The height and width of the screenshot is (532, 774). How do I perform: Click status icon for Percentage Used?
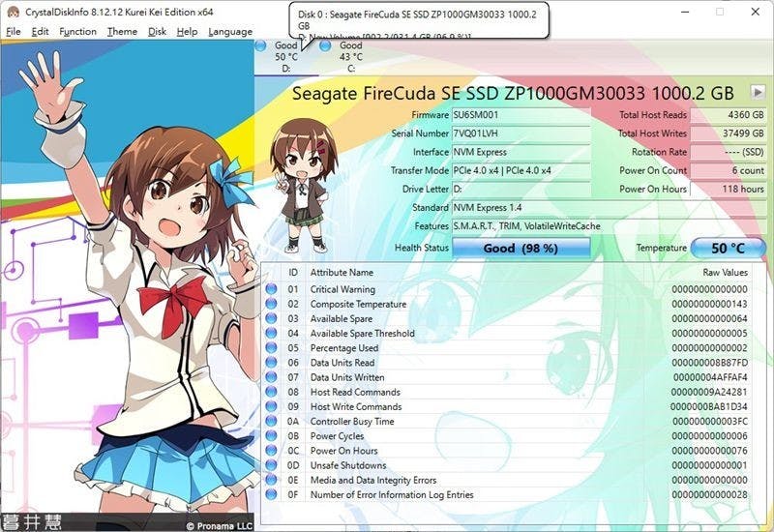tap(271, 348)
